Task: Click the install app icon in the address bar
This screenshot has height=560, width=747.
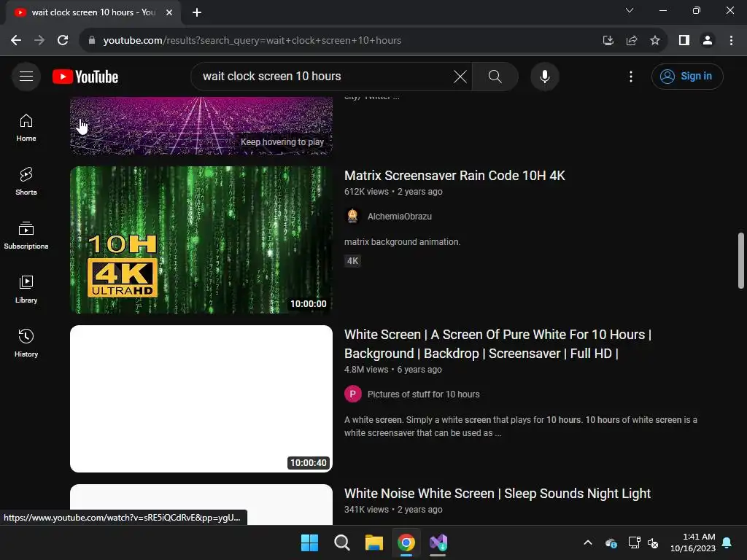Action: point(608,41)
